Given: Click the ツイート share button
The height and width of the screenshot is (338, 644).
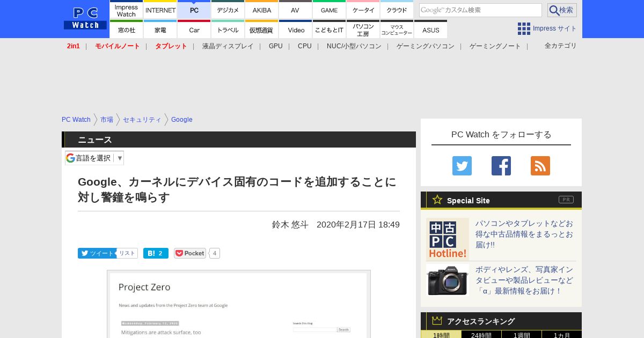Looking at the screenshot, I should click(97, 253).
